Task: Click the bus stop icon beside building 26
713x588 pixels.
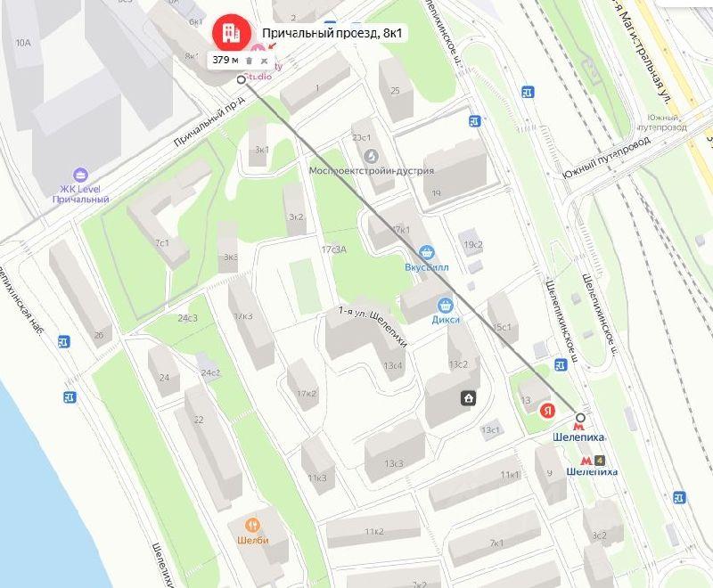Action: tap(64, 342)
